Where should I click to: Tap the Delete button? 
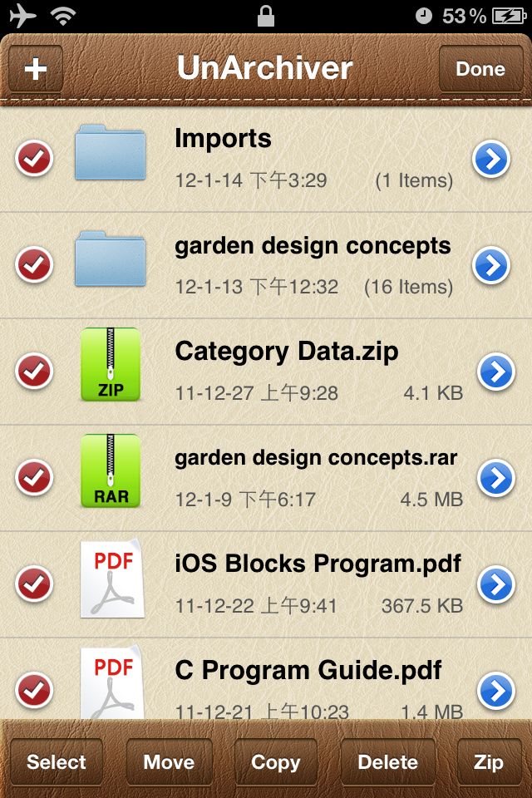pos(388,762)
